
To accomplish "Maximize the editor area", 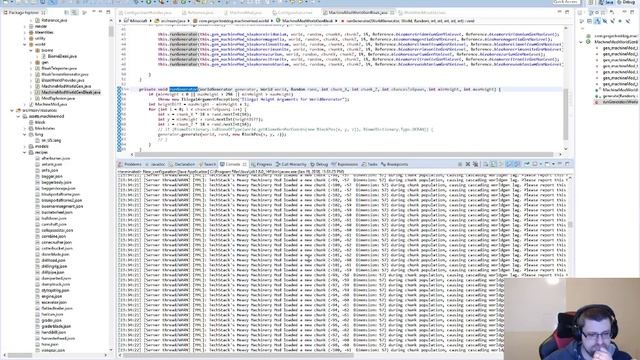I will (x=567, y=12).
